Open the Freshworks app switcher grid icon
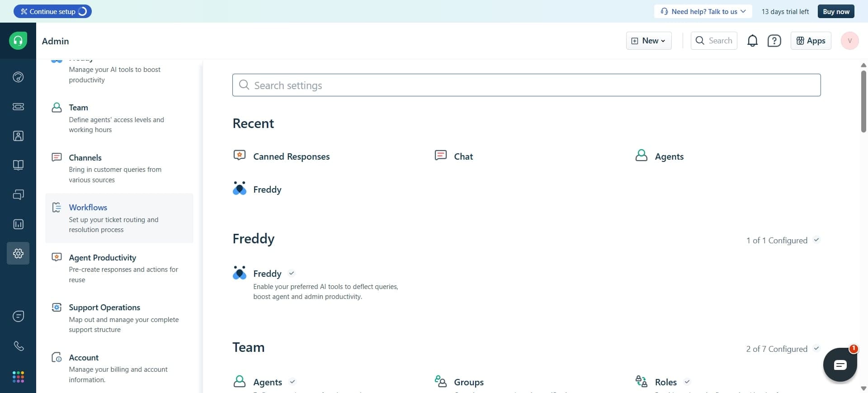 tap(18, 377)
